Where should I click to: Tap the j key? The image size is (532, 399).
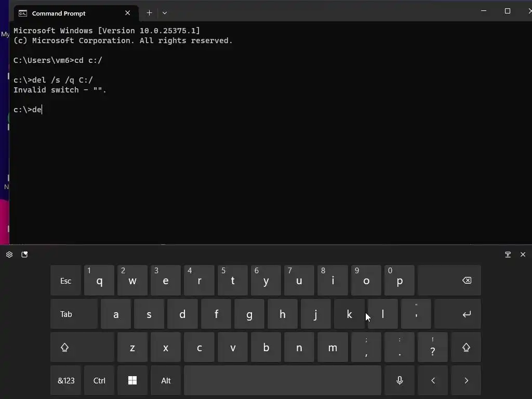tap(315, 314)
